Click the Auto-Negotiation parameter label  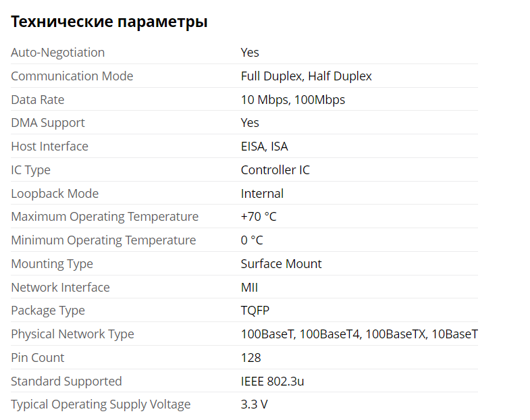(x=58, y=53)
